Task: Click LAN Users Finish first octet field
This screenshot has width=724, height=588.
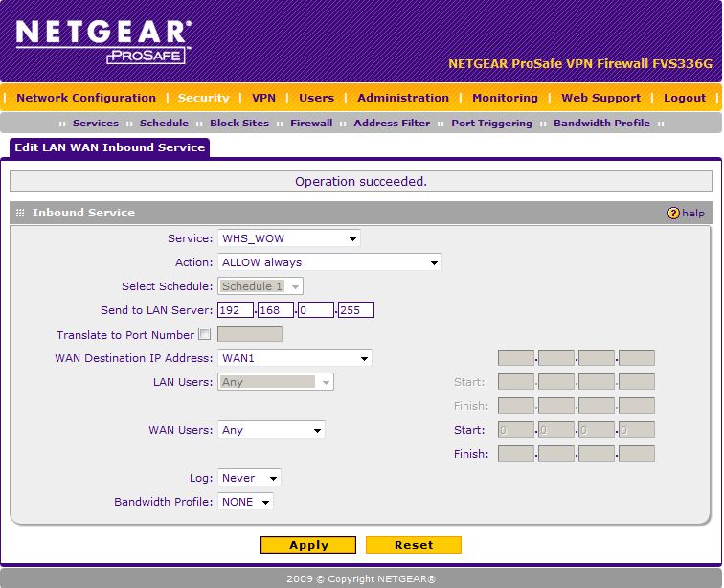Action: [x=516, y=406]
